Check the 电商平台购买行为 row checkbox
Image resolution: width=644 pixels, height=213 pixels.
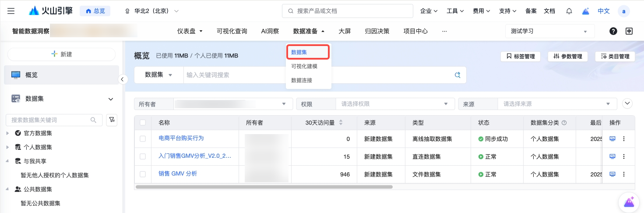(142, 139)
